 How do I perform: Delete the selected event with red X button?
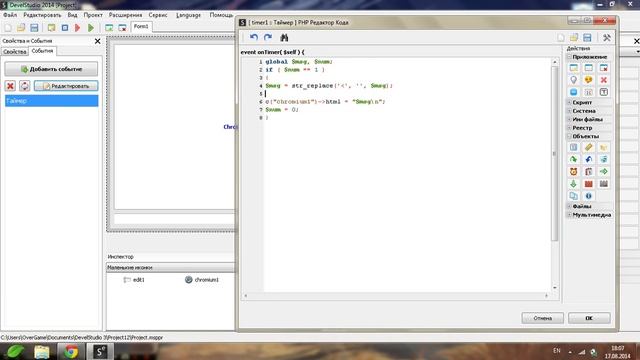10,86
